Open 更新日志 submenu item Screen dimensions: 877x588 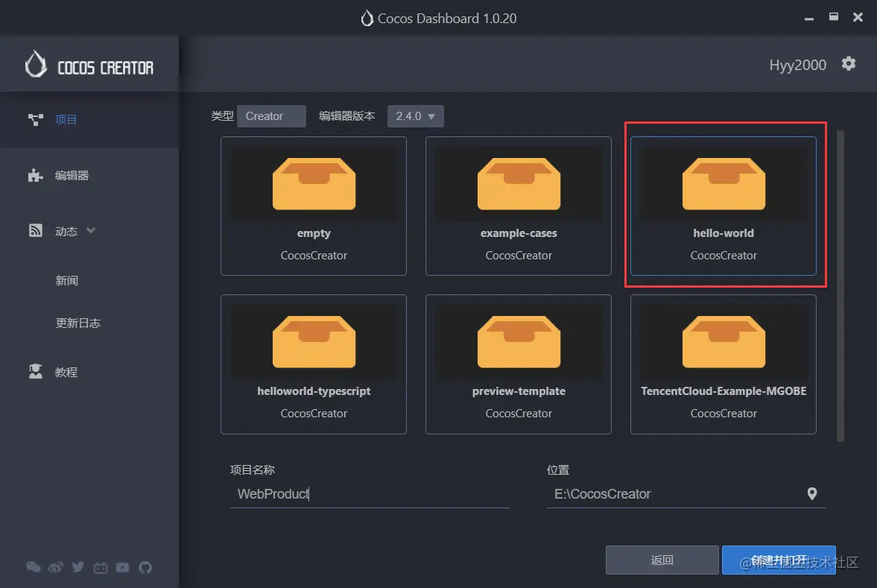coord(77,323)
